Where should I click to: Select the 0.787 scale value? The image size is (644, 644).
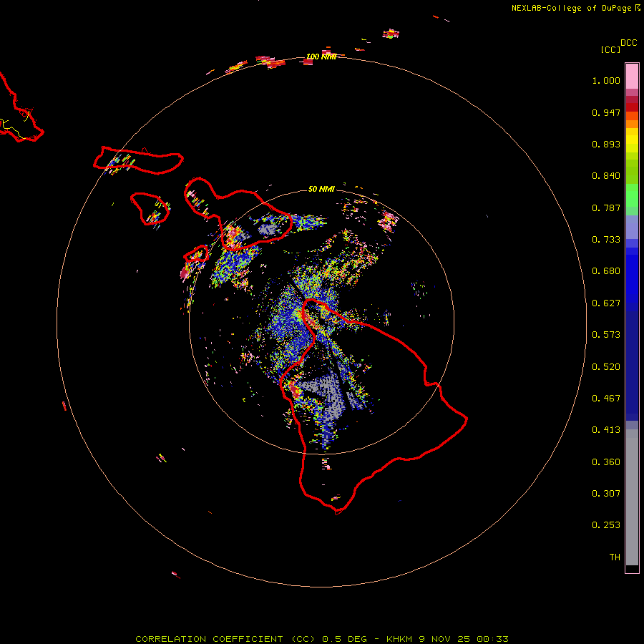tap(606, 208)
